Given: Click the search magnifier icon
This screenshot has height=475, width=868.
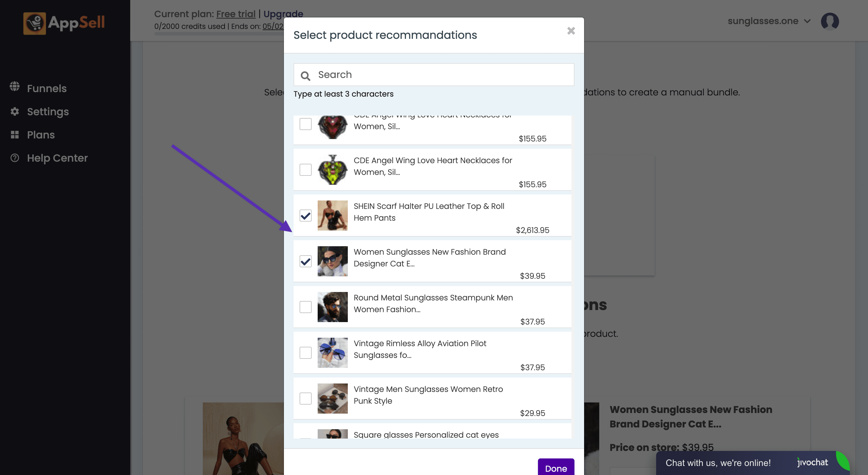Looking at the screenshot, I should [305, 76].
